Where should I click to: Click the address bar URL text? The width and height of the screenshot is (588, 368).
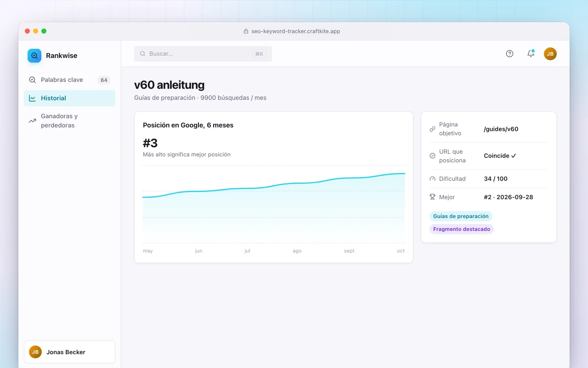(x=295, y=31)
